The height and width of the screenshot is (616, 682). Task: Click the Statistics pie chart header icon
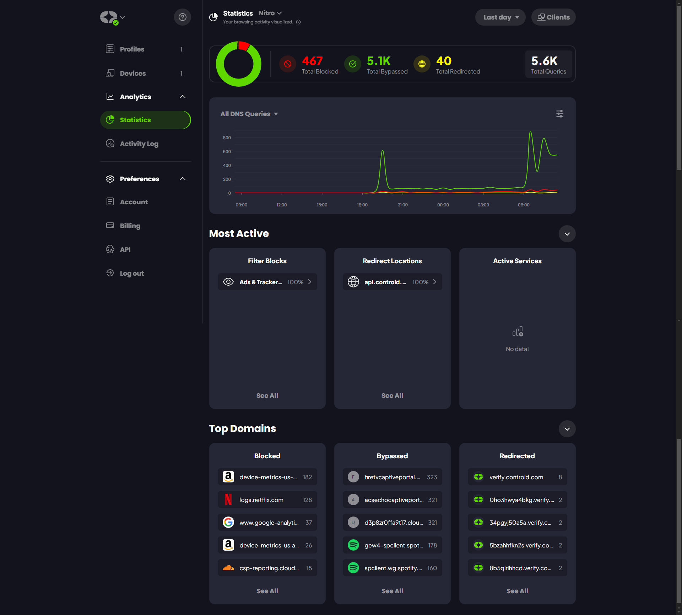coord(213,17)
